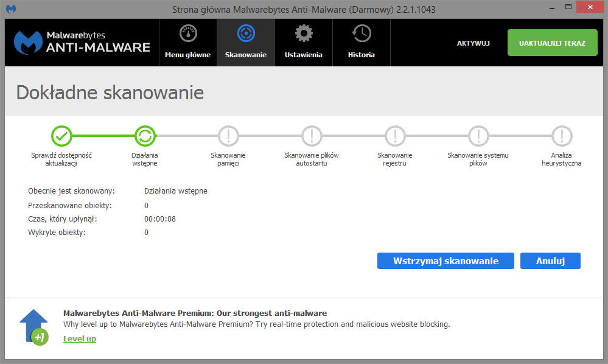Image resolution: width=608 pixels, height=364 pixels.
Task: Open the Historia tab
Action: click(x=361, y=42)
